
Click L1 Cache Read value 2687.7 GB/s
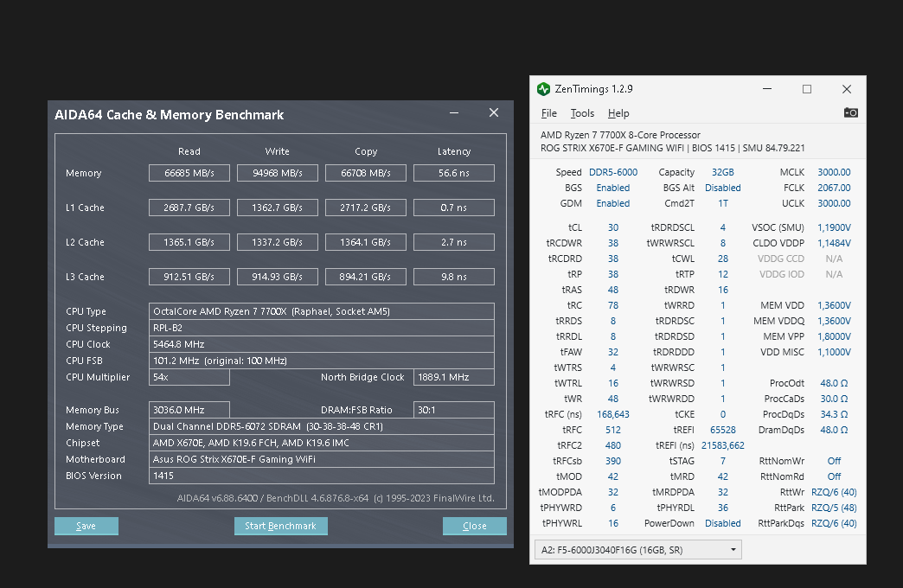[189, 208]
